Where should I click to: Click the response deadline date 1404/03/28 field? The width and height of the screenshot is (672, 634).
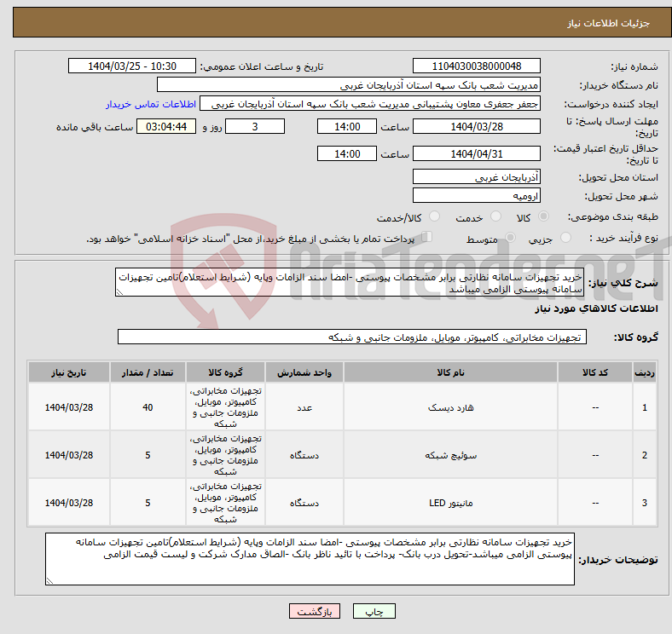coord(477,127)
